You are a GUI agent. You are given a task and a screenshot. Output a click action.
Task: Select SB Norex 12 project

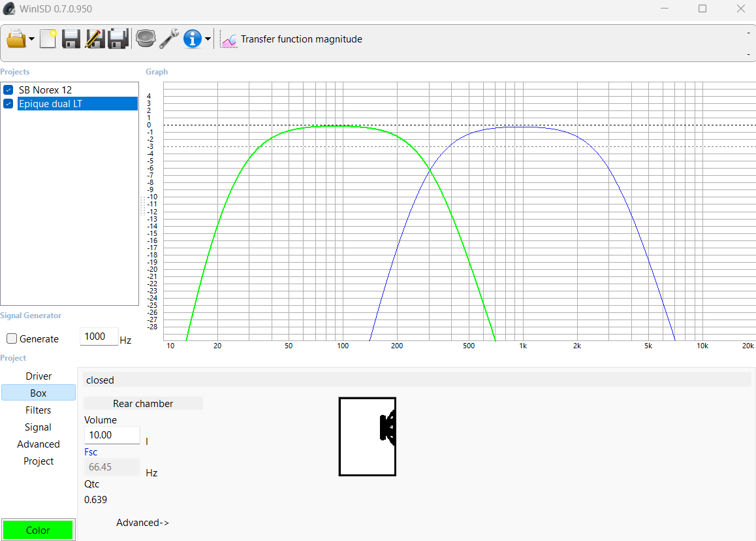point(45,90)
